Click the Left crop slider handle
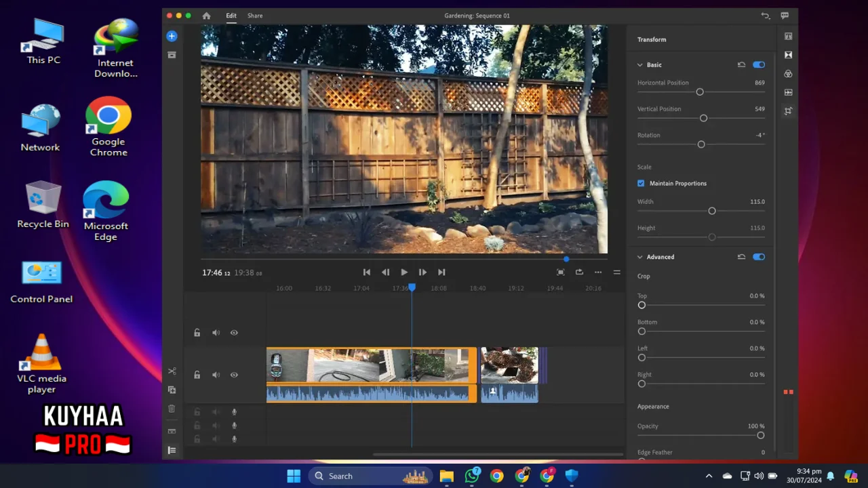Screen dimensions: 868x488 642,357
